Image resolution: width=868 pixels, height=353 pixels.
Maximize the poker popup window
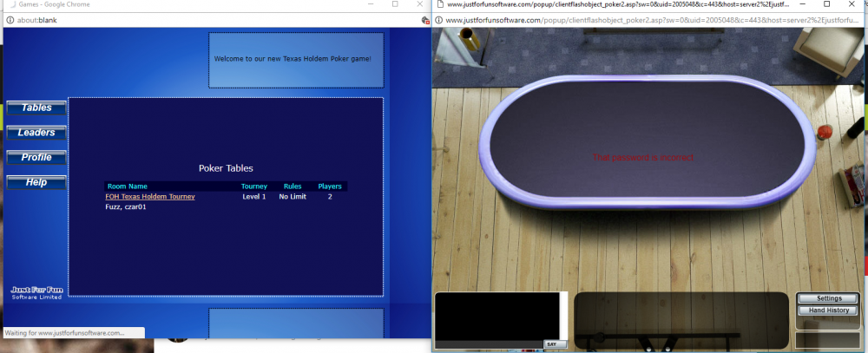point(827,3)
